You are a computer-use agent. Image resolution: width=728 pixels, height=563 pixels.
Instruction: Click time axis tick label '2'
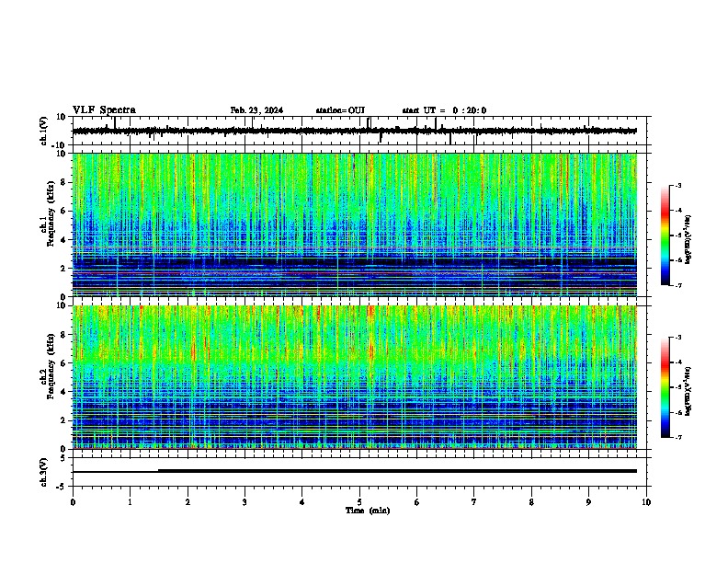coord(188,502)
